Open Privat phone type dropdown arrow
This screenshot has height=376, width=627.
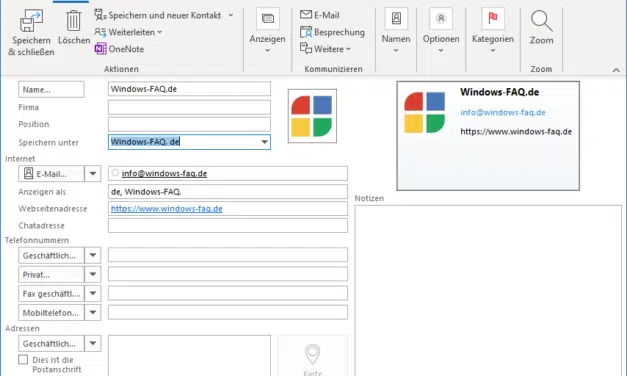pyautogui.click(x=93, y=274)
